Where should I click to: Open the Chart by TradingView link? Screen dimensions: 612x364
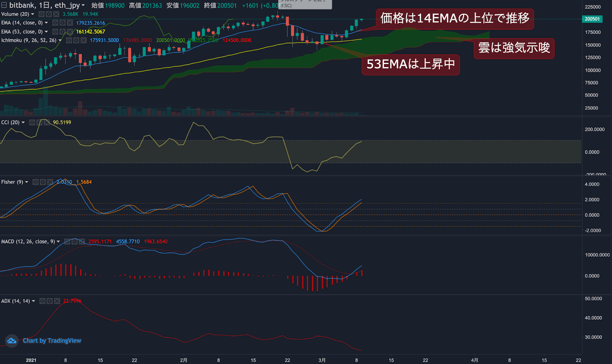click(x=52, y=341)
